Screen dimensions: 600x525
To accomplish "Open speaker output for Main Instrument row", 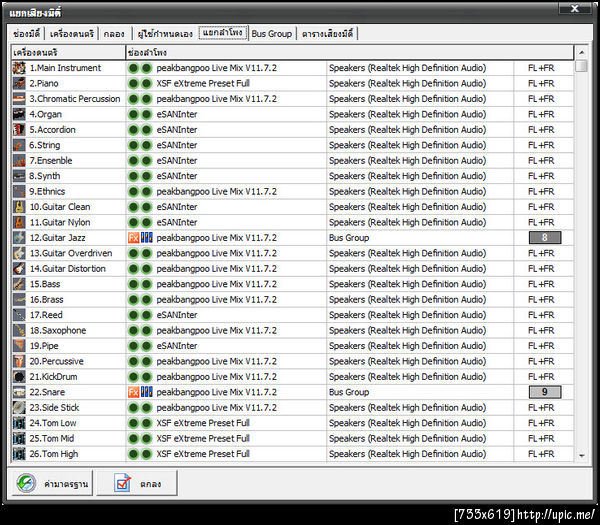I will [420, 68].
